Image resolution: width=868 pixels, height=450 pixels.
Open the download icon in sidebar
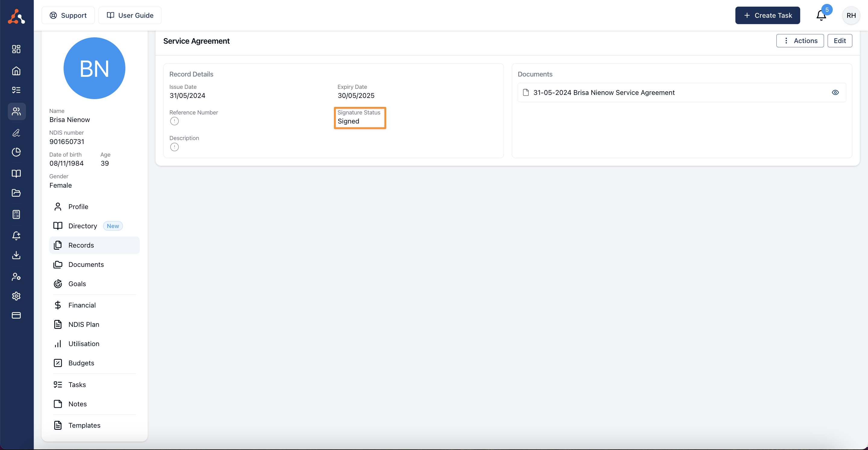pos(16,255)
